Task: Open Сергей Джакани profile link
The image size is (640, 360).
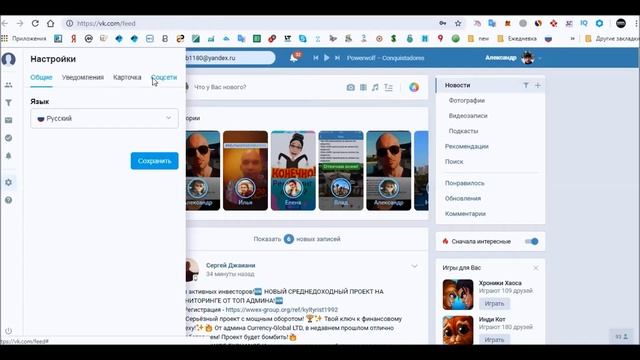Action: tap(231, 265)
